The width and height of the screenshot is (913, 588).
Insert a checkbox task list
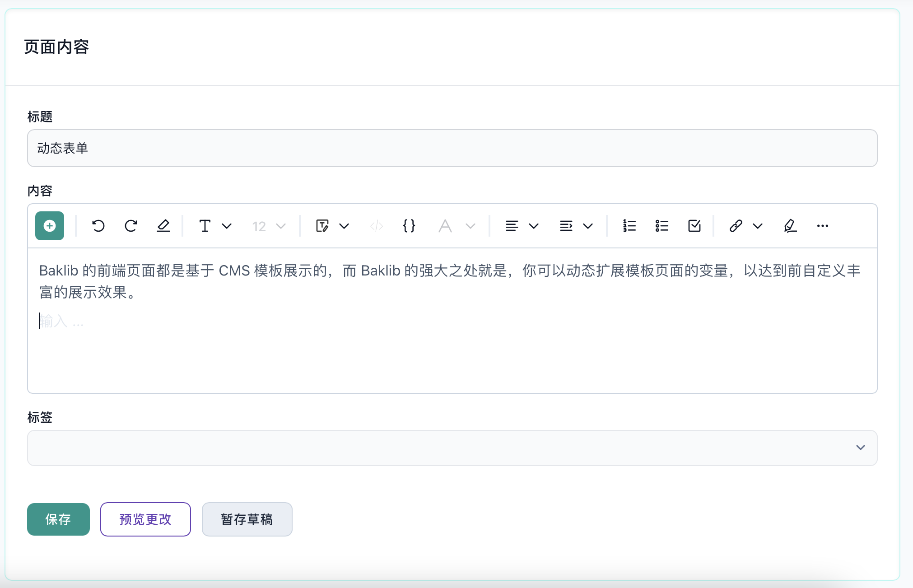[x=694, y=226]
